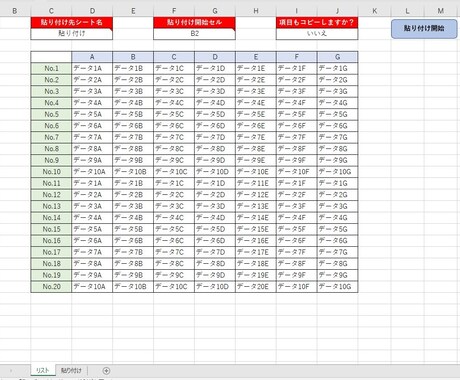The height and width of the screenshot is (380, 460).
Task: Click the 貼り付け開始 button
Action: (424, 29)
